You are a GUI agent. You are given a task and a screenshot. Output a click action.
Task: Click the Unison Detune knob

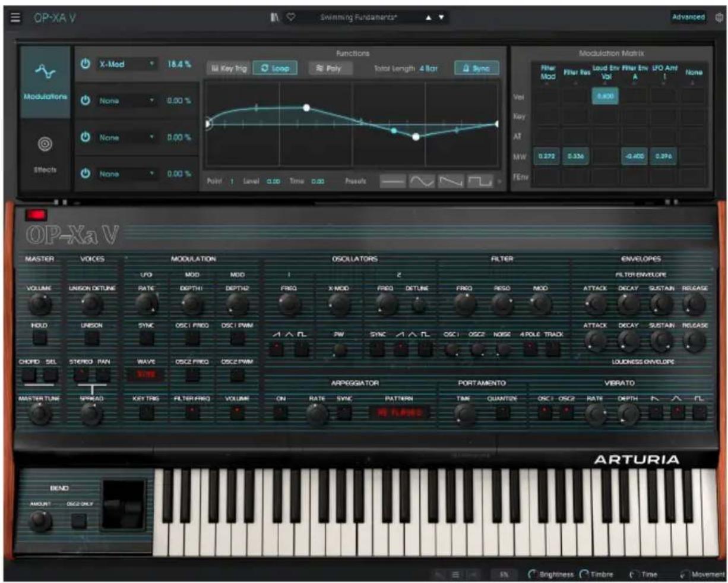[x=91, y=304]
